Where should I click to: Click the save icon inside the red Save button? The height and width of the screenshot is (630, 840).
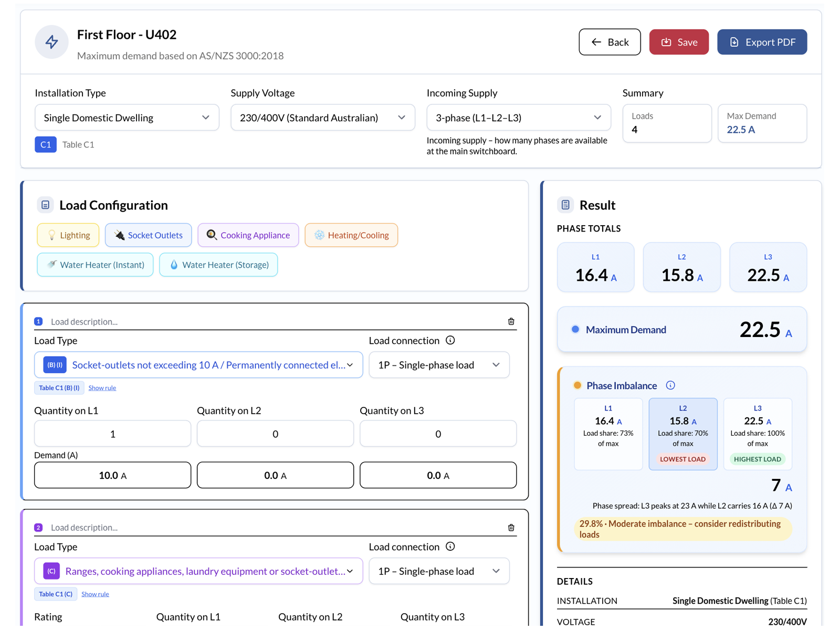pyautogui.click(x=667, y=42)
